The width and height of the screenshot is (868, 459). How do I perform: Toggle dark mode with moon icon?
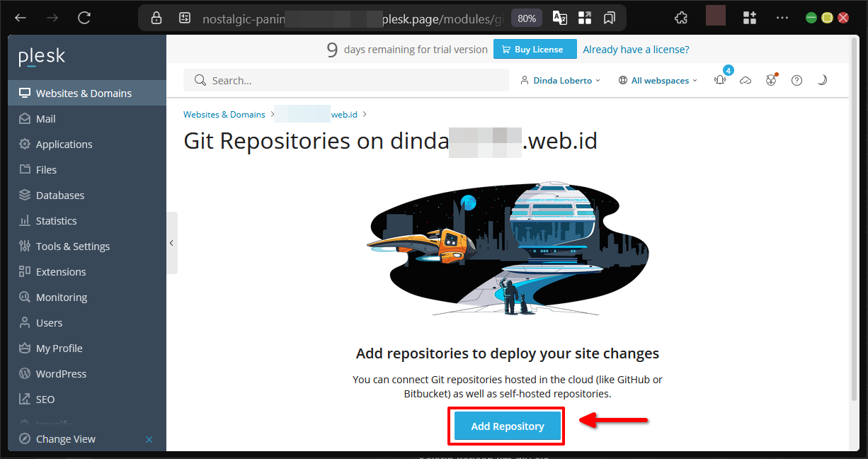pyautogui.click(x=822, y=81)
